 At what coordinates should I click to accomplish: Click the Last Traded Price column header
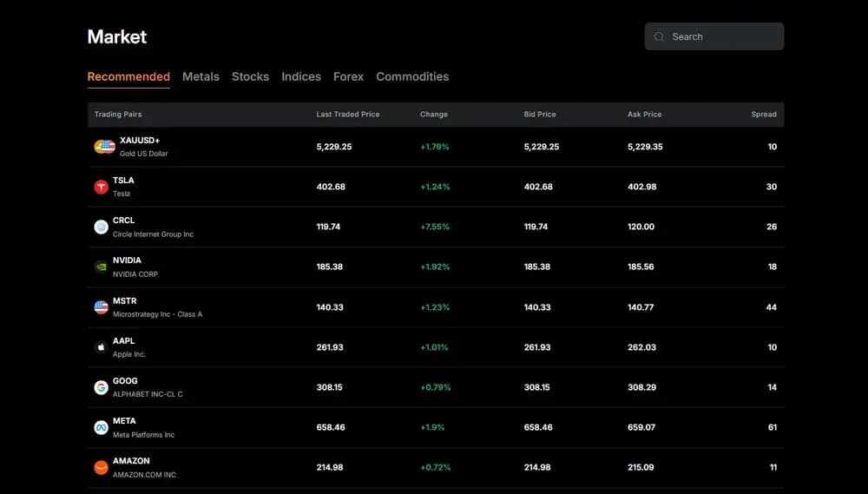point(348,114)
